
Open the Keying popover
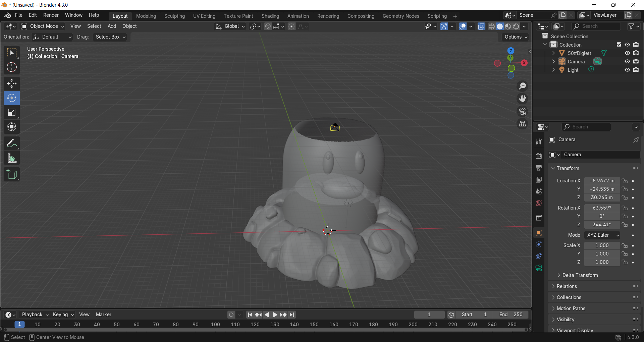point(63,315)
